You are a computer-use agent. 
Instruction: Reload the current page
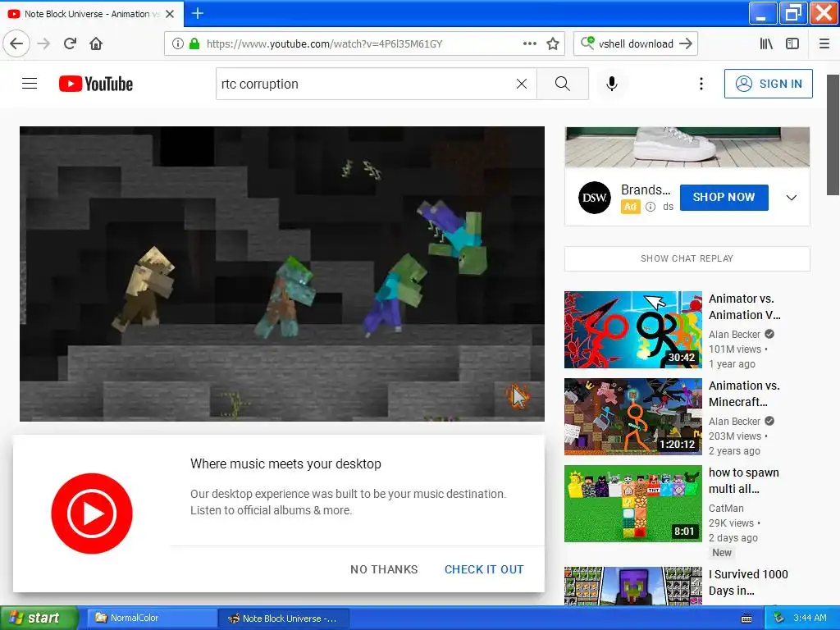pos(70,43)
